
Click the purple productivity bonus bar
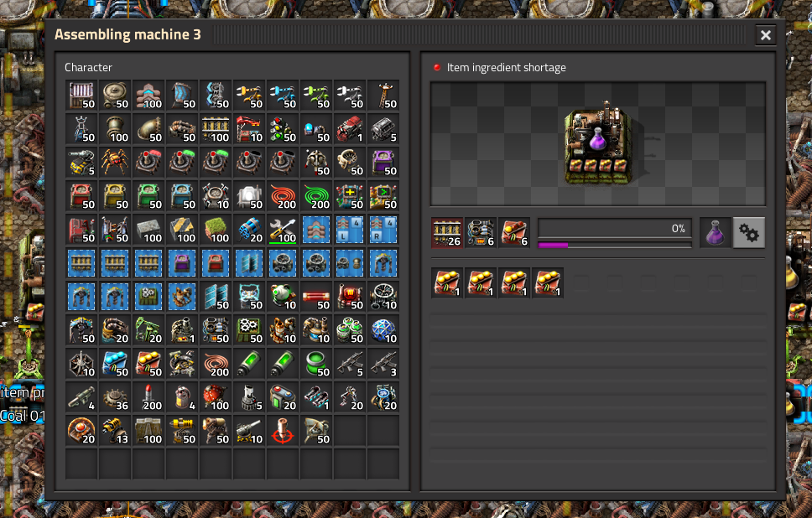click(615, 245)
